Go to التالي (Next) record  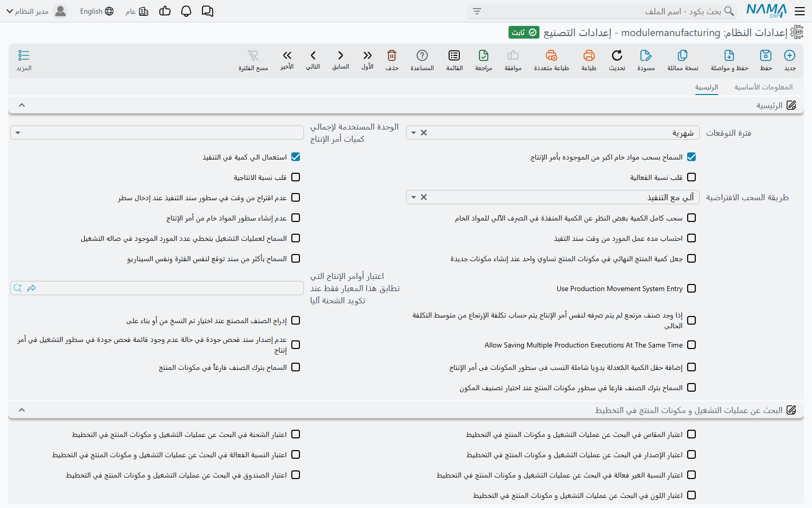[x=313, y=55]
